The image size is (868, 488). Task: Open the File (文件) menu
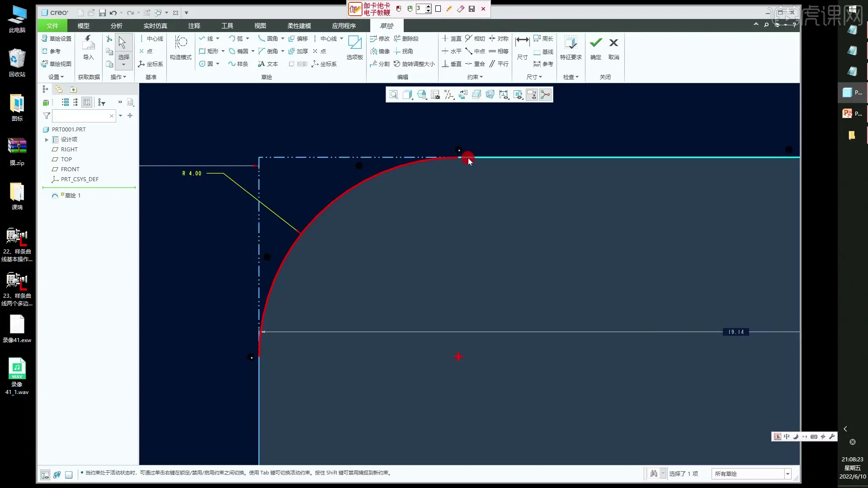52,26
